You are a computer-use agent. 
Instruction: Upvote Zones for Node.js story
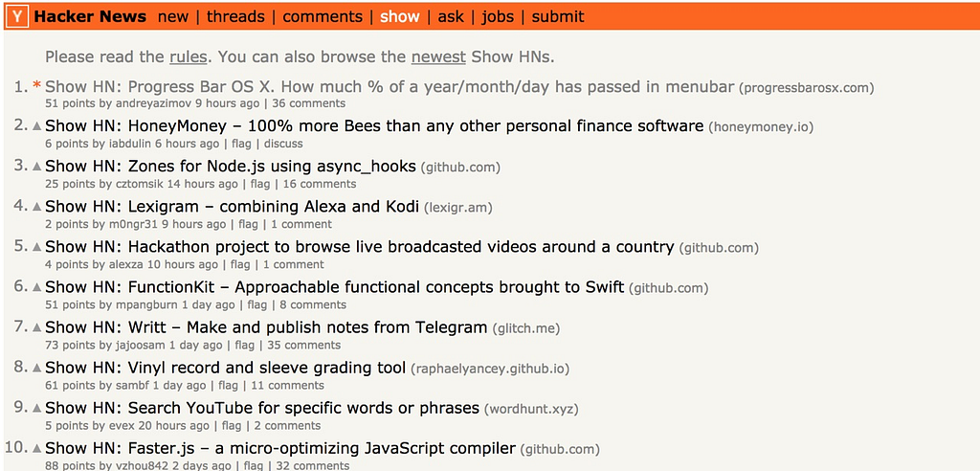(x=37, y=167)
